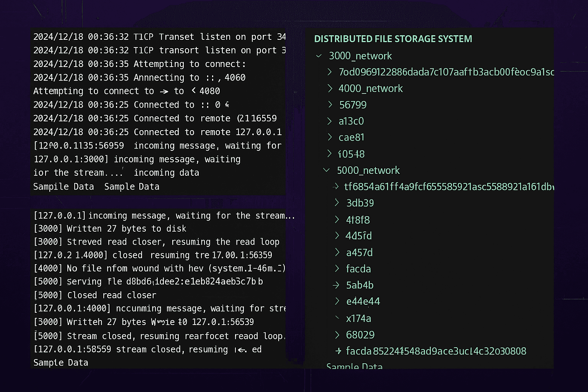Expand the cae81 folder chevron
The image size is (588, 392).
pyautogui.click(x=330, y=137)
